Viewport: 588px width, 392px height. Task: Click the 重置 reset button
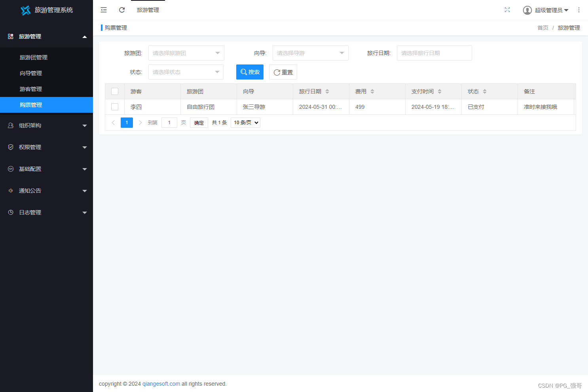[x=283, y=72]
